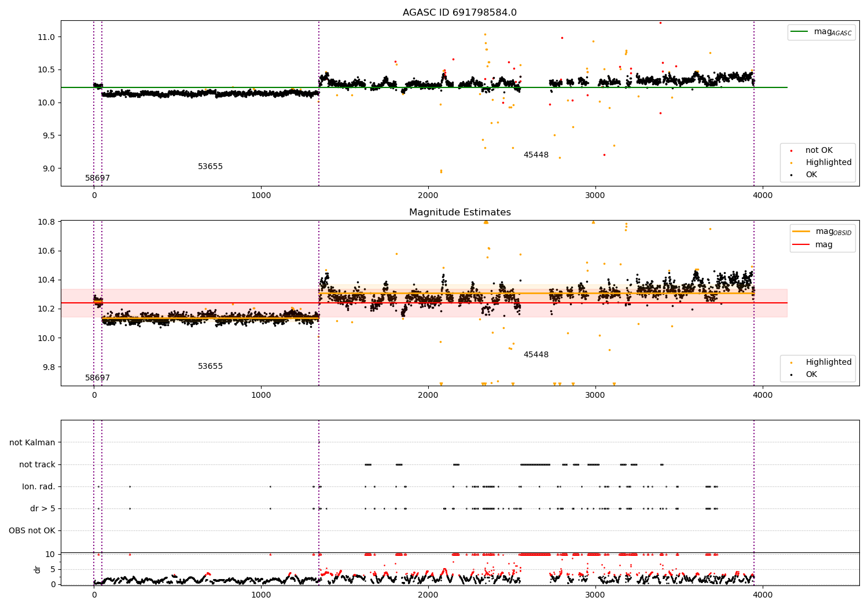The image size is (868, 608).
Task: Click 'Highlighted' legend entry in Magnitude Estimates plot
Action: [x=821, y=362]
